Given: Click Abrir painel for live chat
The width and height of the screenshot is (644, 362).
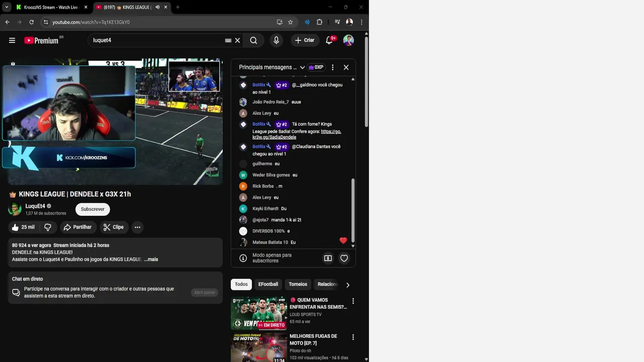Looking at the screenshot, I should (205, 293).
